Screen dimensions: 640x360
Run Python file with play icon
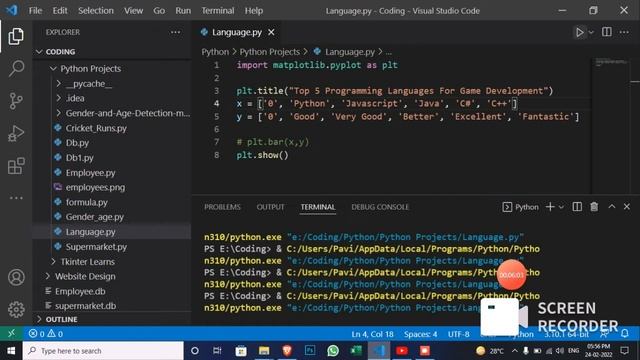point(579,32)
